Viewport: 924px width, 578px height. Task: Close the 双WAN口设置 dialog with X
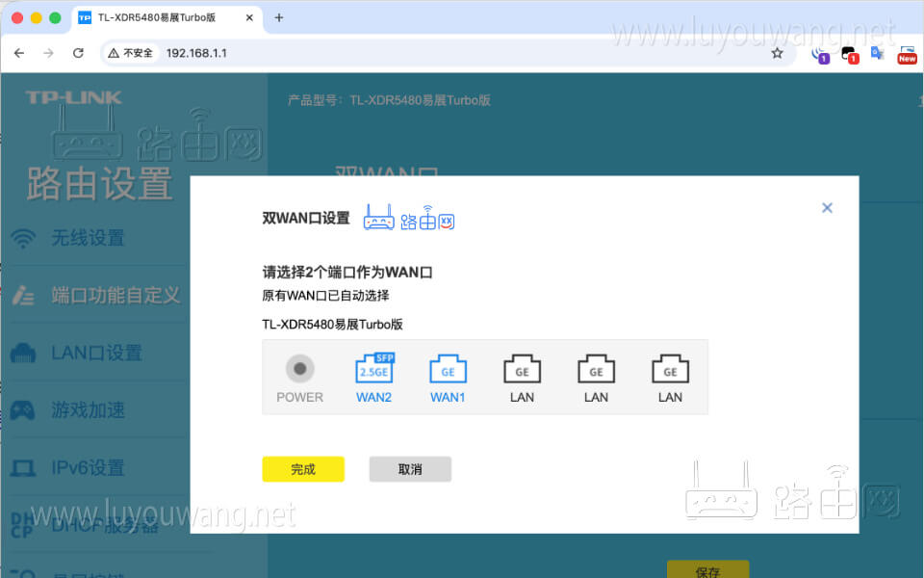(828, 208)
